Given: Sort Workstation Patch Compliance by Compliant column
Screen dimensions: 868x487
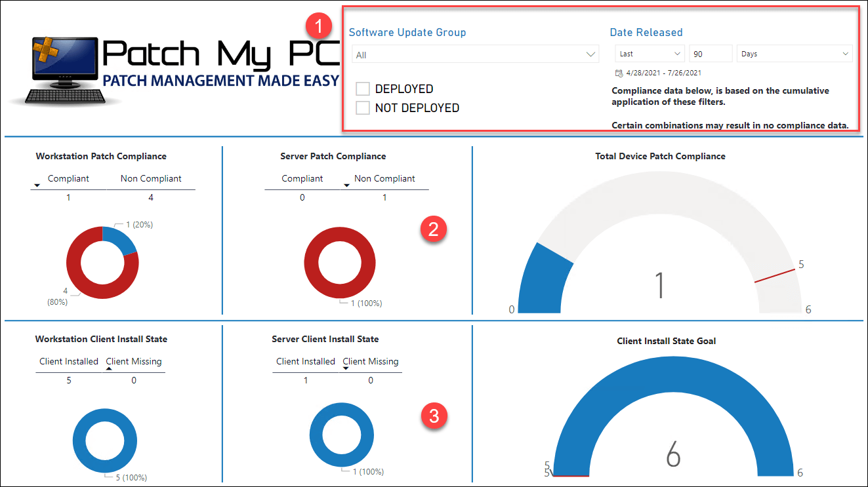Looking at the screenshot, I should point(68,178).
